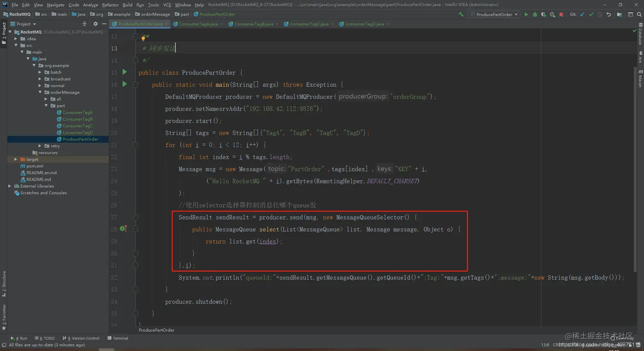Click the orderMessage breadcrumb in the navigation bar
This screenshot has height=351, width=644.
tap(152, 14)
